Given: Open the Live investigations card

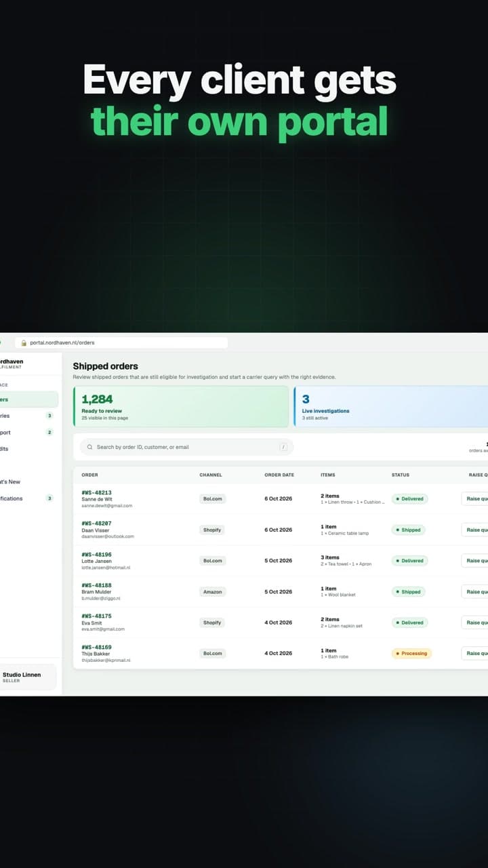Looking at the screenshot, I should coord(391,407).
